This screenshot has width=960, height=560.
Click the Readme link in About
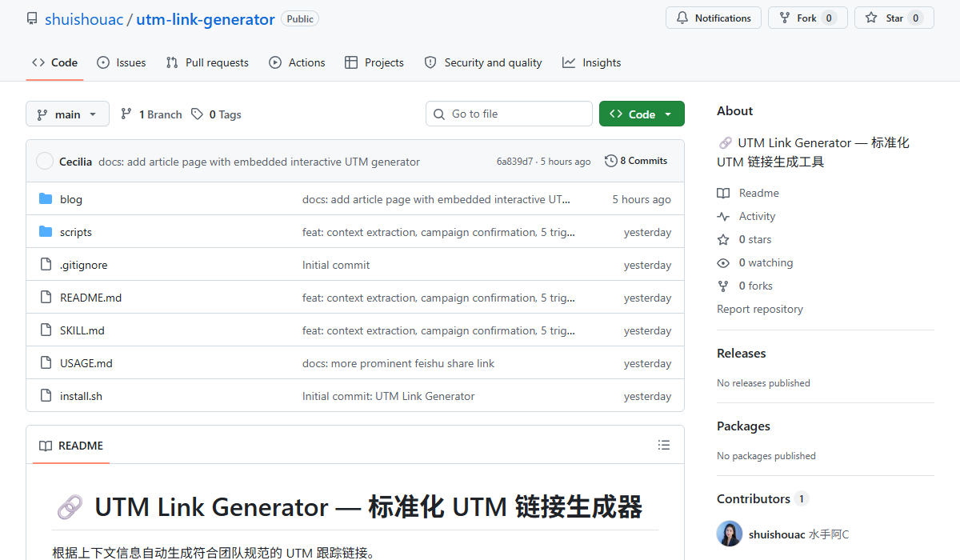pos(758,193)
